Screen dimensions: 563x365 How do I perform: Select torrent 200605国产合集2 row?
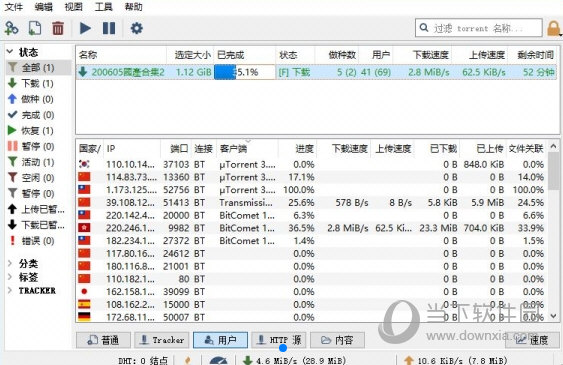coord(316,72)
